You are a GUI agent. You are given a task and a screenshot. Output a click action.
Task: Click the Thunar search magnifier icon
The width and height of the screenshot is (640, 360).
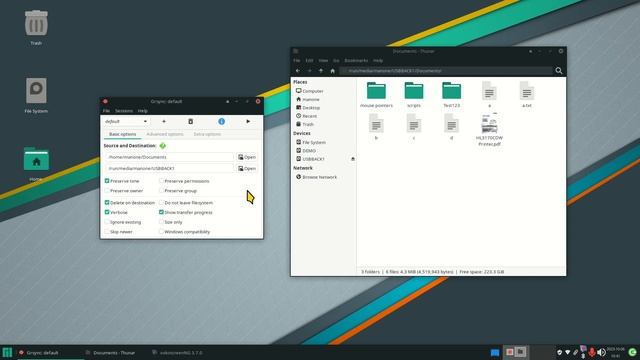pyautogui.click(x=558, y=71)
